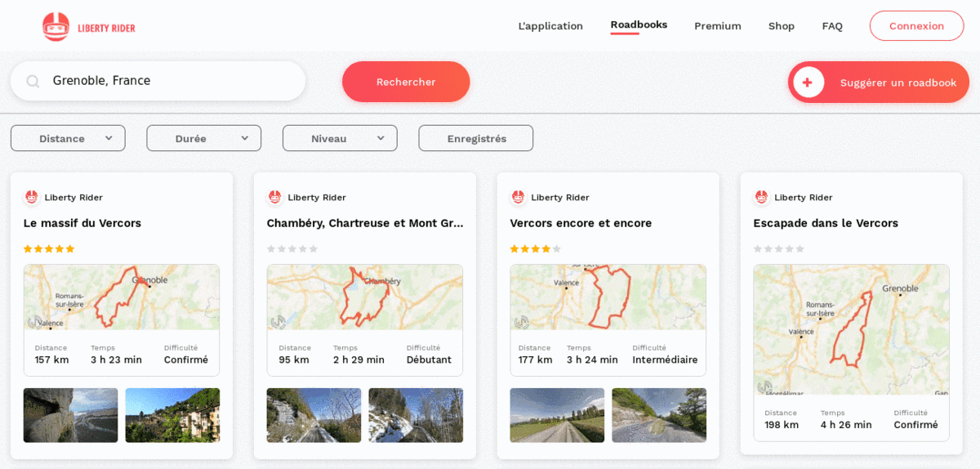The width and height of the screenshot is (980, 469).
Task: Expand the Niveau filter dropdown
Action: click(x=340, y=138)
